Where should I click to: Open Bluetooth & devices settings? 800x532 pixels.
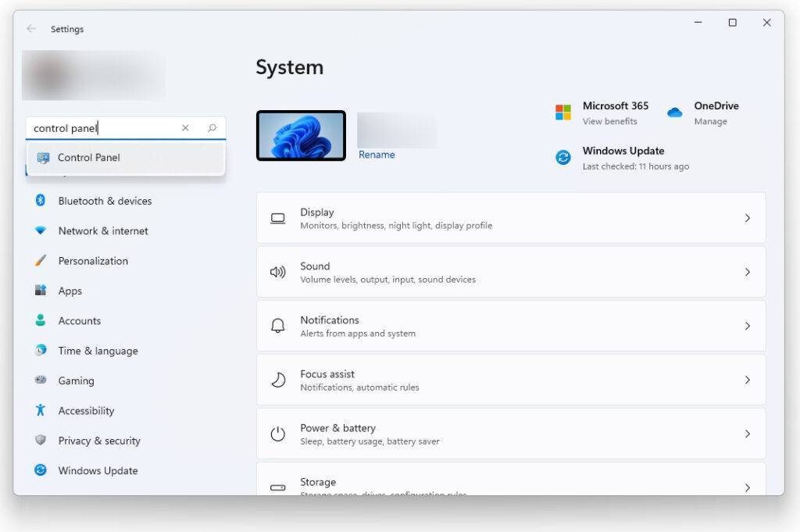coord(126,201)
